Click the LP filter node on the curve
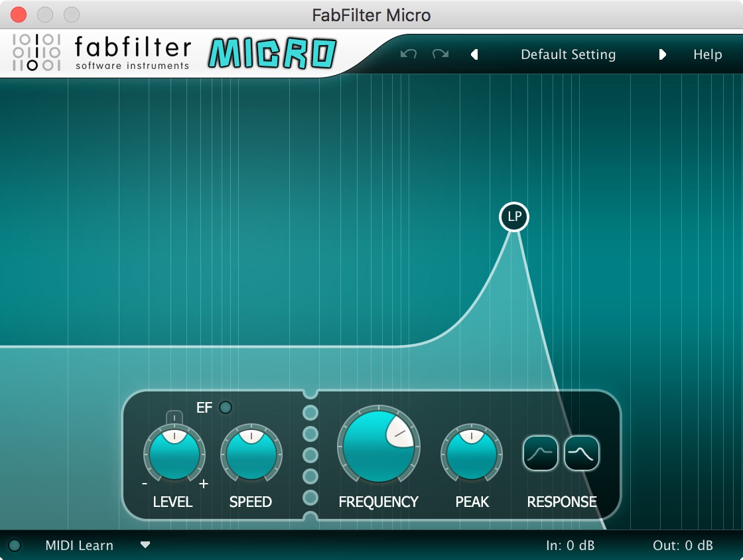Image resolution: width=743 pixels, height=560 pixels. tap(513, 217)
